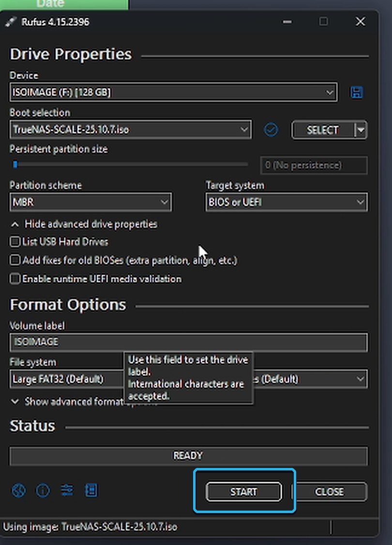Open the Partition scheme MBR dropdown

(90, 202)
